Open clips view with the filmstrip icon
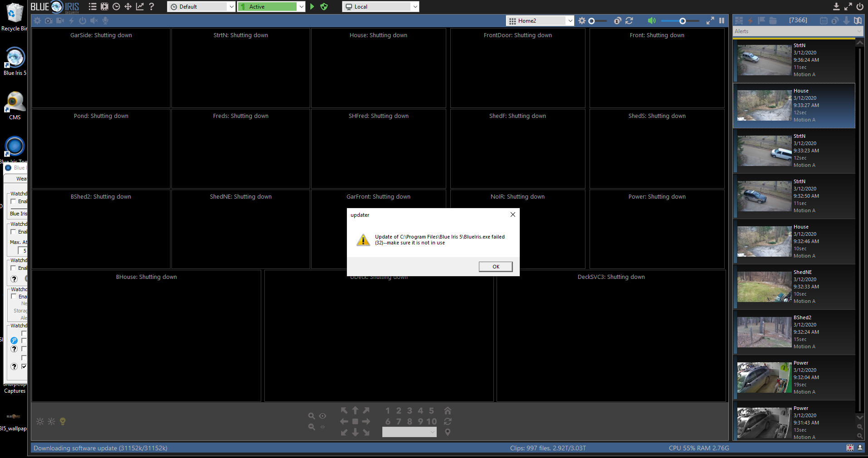Viewport: 868px width, 458px height. (x=104, y=6)
